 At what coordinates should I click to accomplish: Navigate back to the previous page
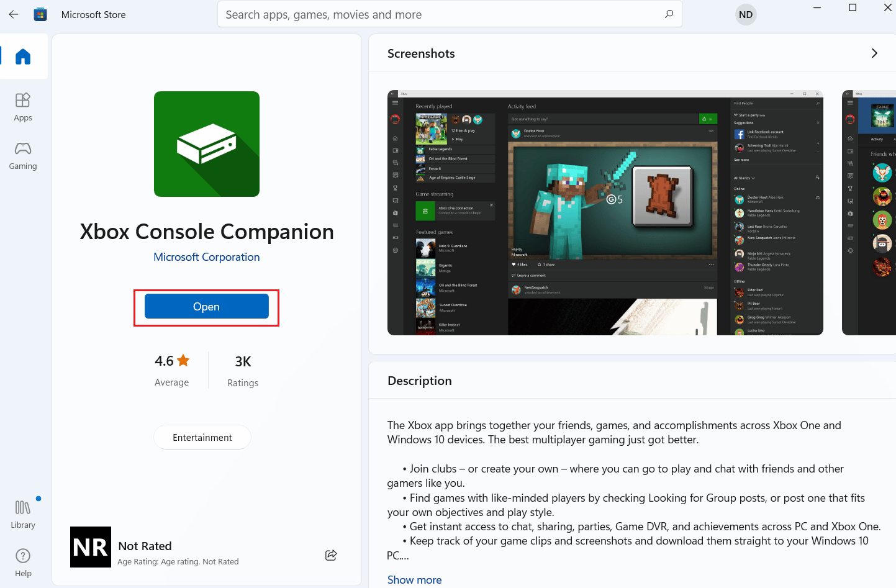click(x=13, y=14)
